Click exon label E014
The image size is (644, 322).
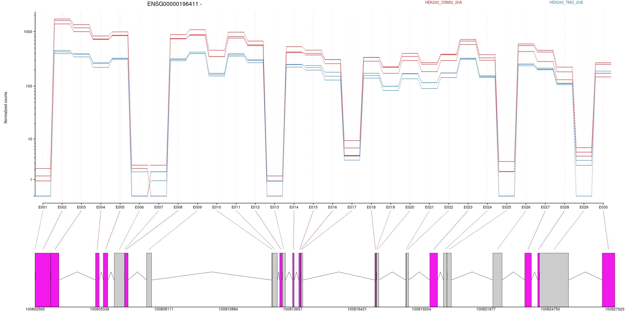coord(294,207)
